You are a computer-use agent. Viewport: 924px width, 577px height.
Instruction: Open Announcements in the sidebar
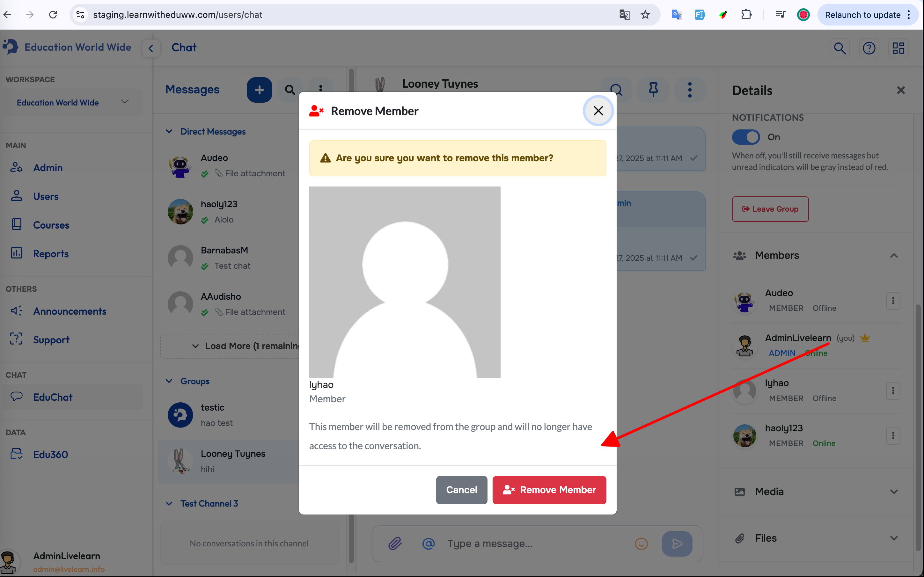[70, 311]
